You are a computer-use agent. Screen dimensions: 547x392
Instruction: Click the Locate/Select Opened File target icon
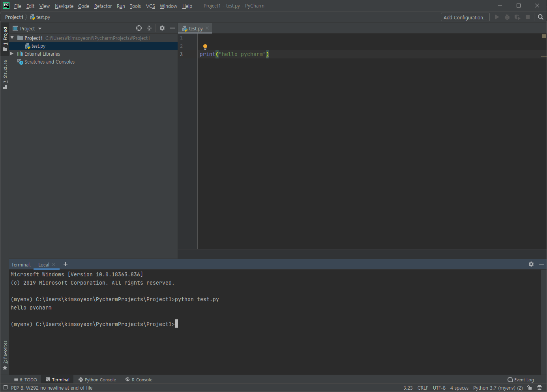point(139,28)
